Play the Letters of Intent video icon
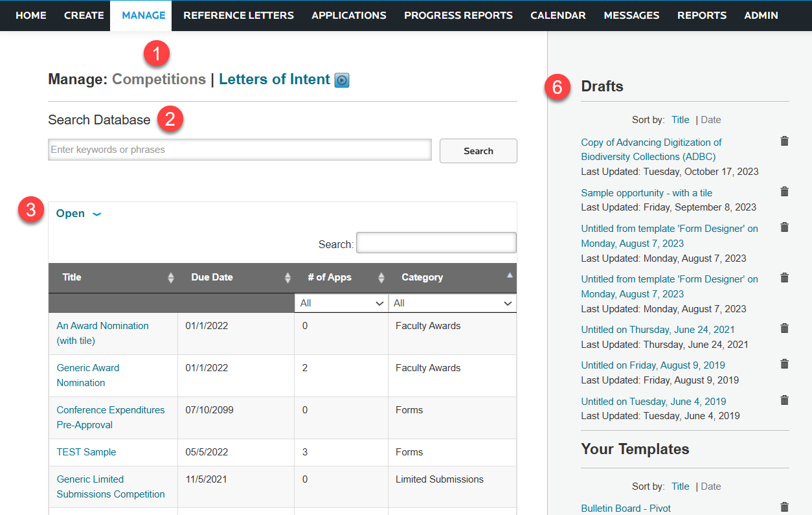The width and height of the screenshot is (812, 515). point(342,80)
